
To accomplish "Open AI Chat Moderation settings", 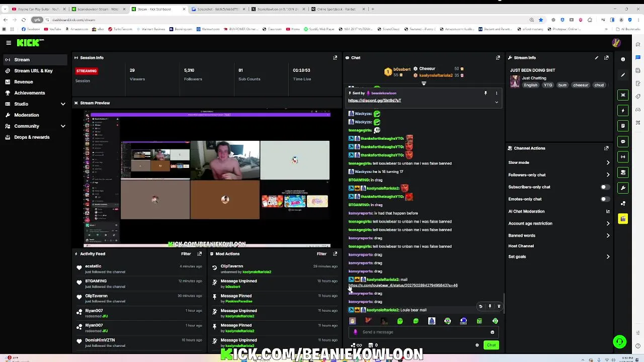I will [558, 211].
